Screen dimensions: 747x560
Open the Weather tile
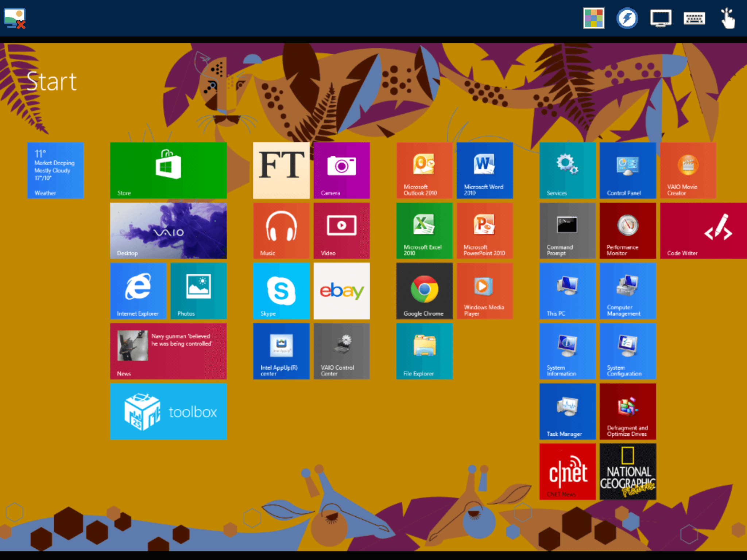click(x=55, y=170)
